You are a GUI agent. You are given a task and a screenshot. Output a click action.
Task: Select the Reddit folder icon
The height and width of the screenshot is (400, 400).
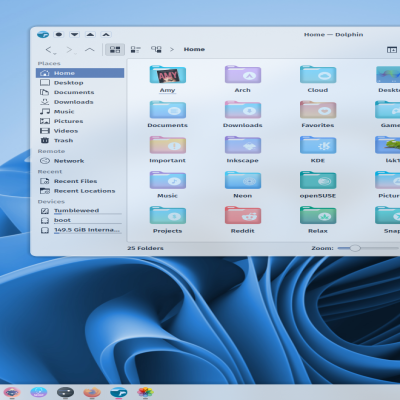pos(243,215)
